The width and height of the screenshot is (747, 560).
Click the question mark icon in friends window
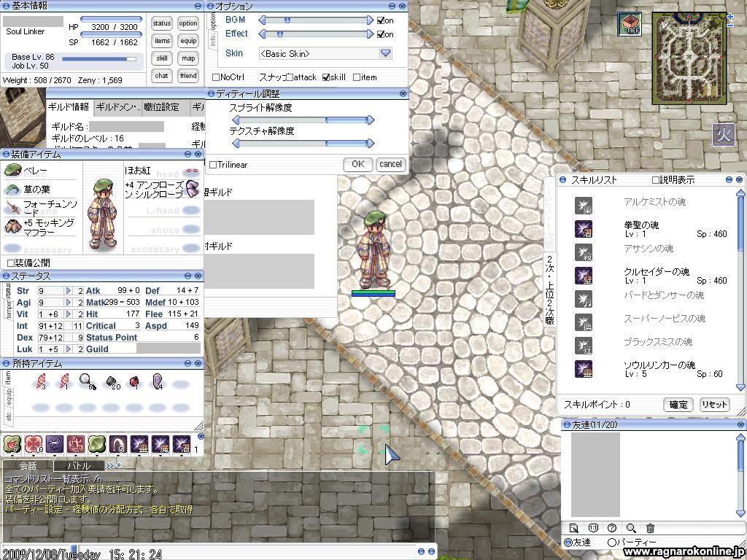pyautogui.click(x=612, y=528)
